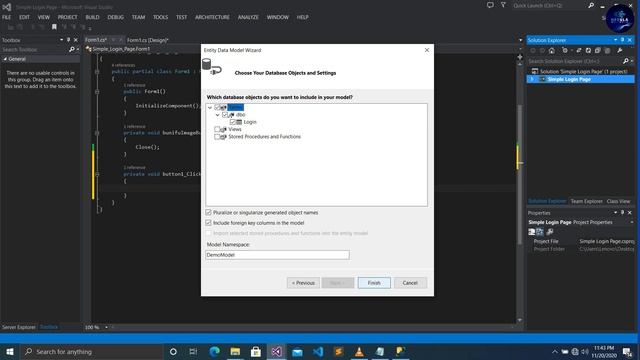Click the Finish button in the wizard

coord(374,283)
